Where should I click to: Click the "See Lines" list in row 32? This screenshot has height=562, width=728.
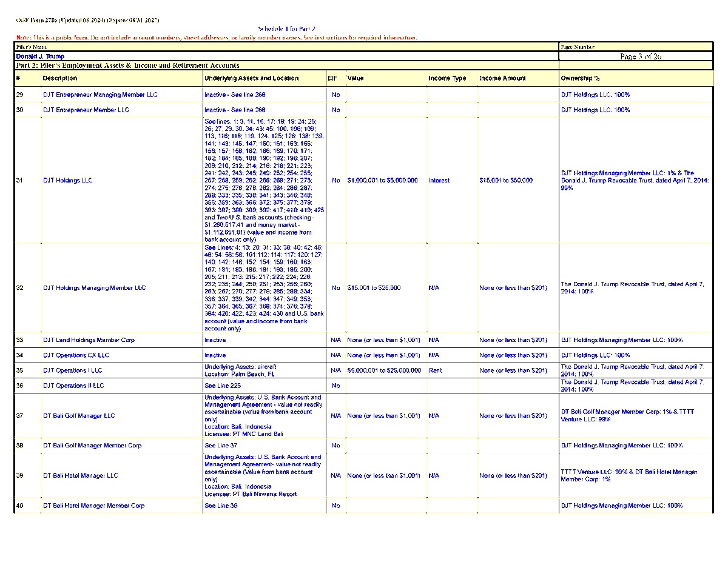[x=265, y=288]
